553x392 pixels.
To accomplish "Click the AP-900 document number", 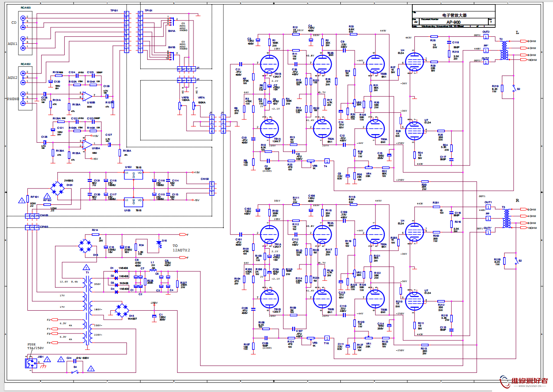I will (453, 22).
